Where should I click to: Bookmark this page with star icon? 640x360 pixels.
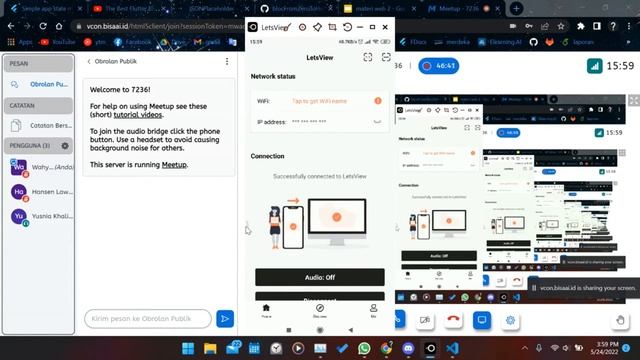(561, 26)
